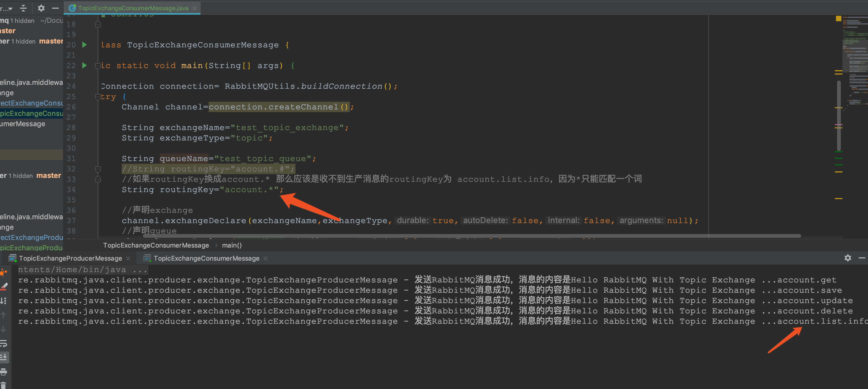
Task: Collapse the try block fold marker
Action: (x=98, y=97)
